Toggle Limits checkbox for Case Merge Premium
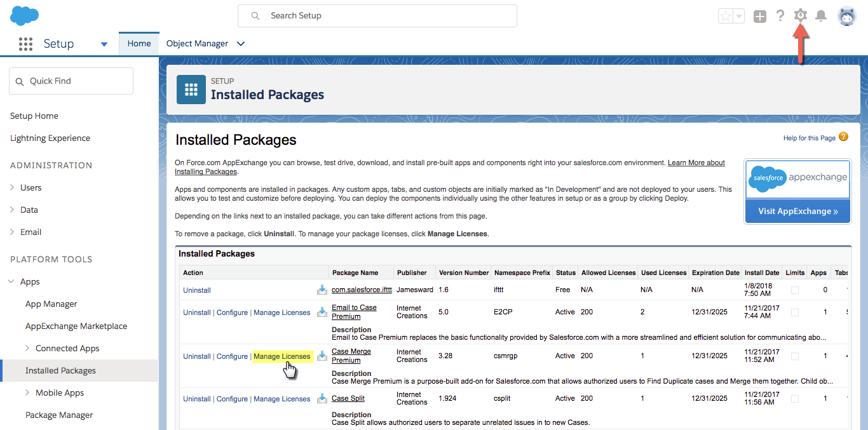The width and height of the screenshot is (868, 430). pyautogui.click(x=795, y=356)
